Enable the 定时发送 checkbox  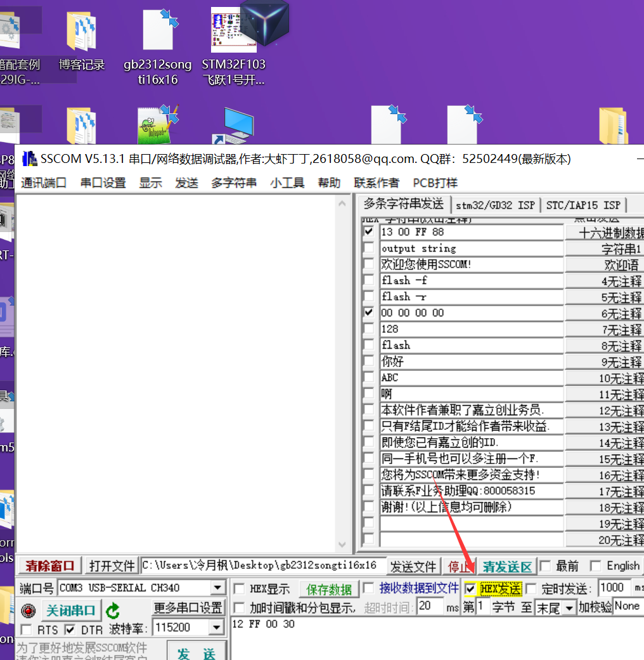pos(531,588)
